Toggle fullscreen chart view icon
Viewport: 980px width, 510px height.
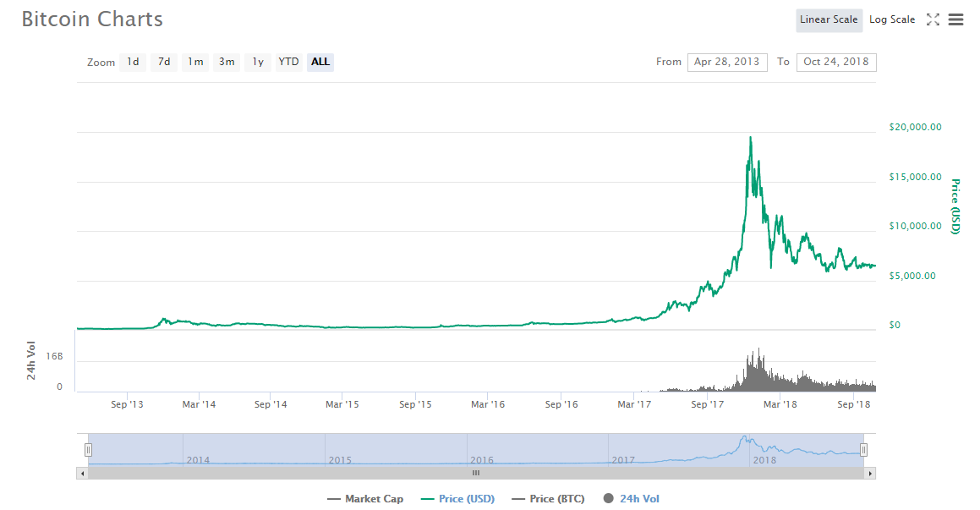[x=933, y=19]
